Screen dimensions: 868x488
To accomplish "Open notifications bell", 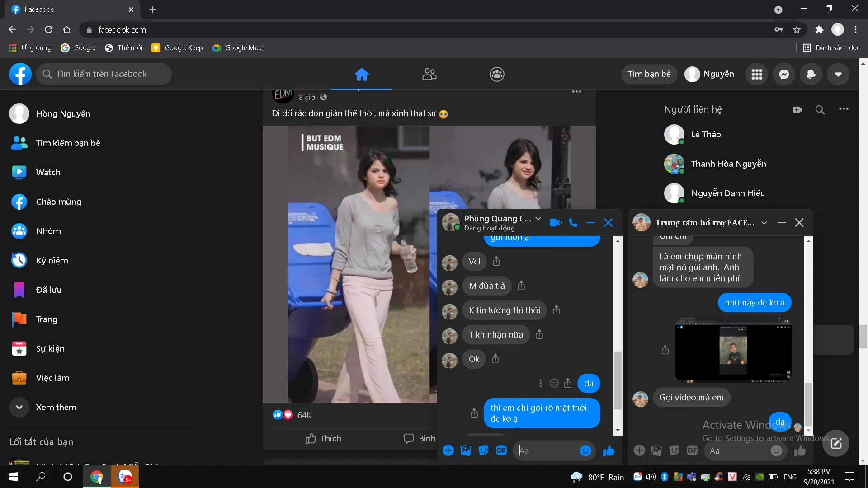I will 811,74.
